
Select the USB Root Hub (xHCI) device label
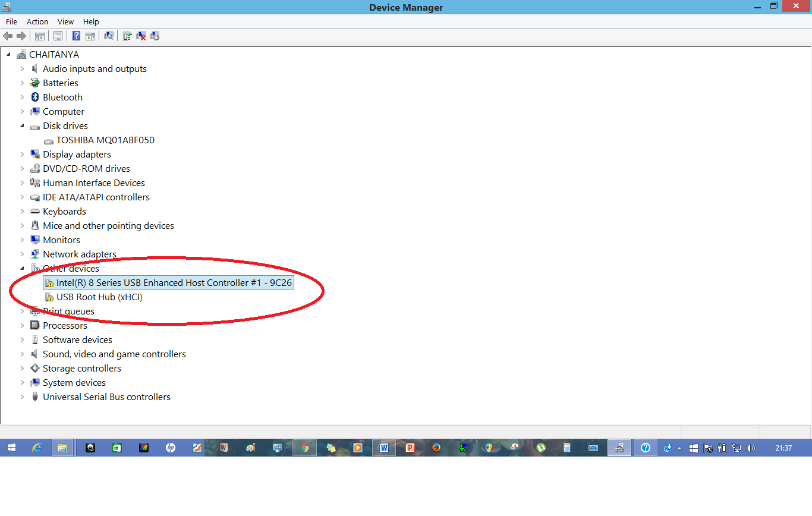pos(99,297)
